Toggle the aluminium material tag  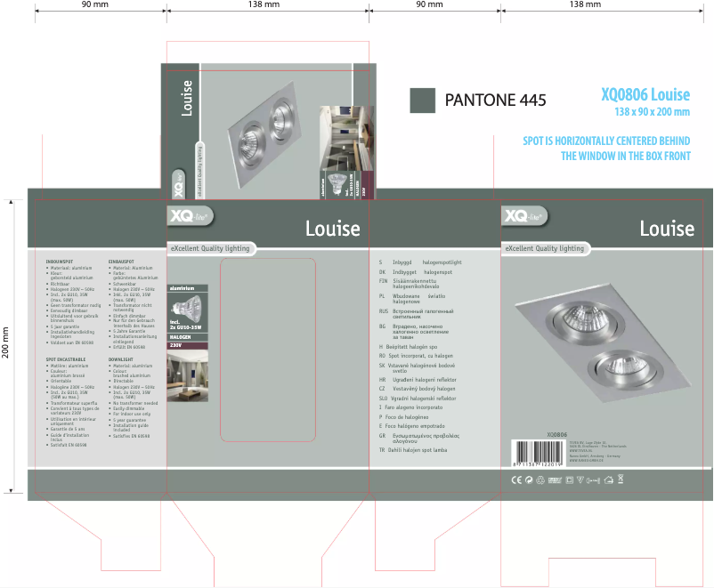click(183, 288)
